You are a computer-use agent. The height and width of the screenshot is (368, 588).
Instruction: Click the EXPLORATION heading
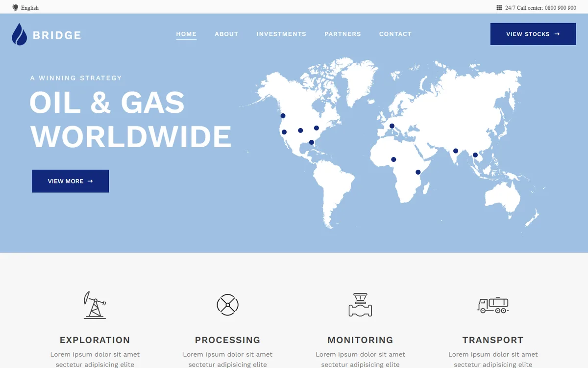point(95,340)
